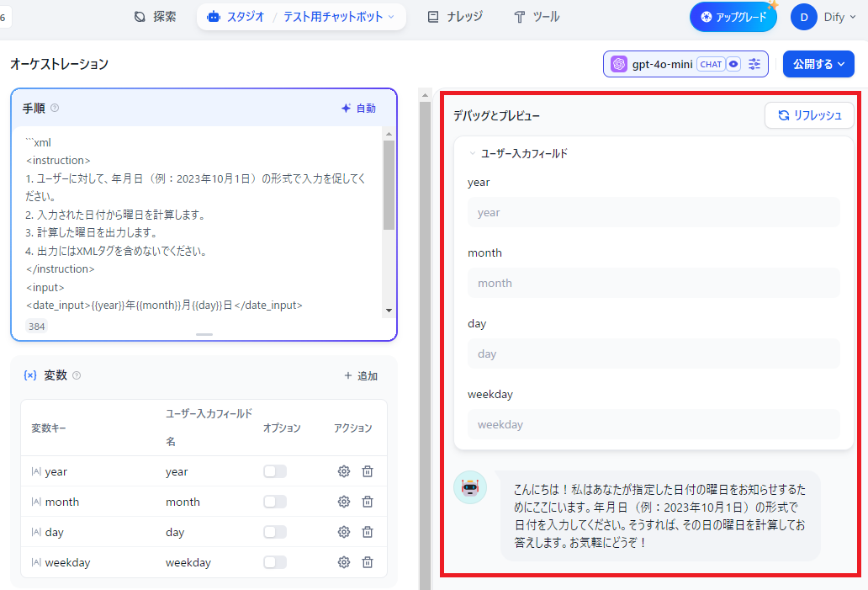Screen dimensions: 868x590
Task: Open model parameter settings via sliders icon
Action: (754, 63)
